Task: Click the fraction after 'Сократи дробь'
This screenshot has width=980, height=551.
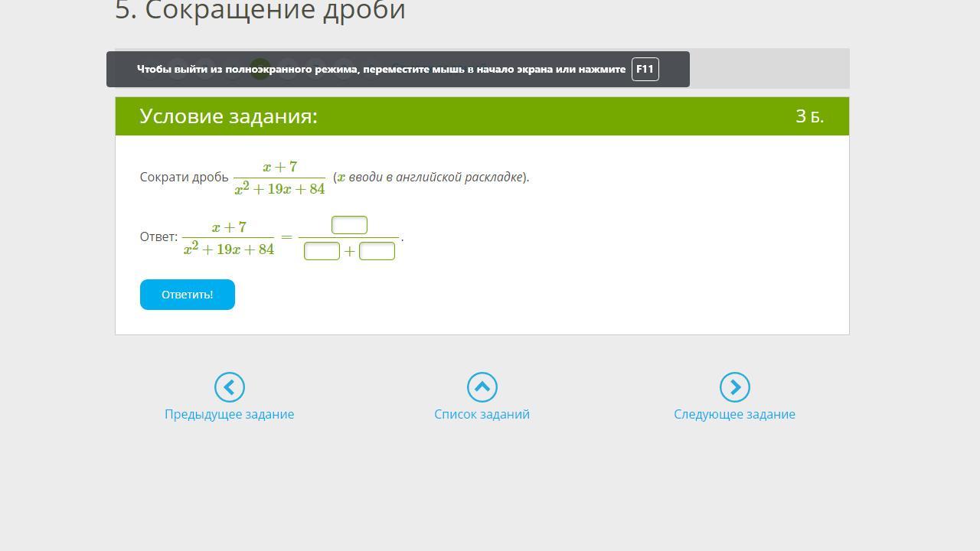Action: click(x=279, y=178)
